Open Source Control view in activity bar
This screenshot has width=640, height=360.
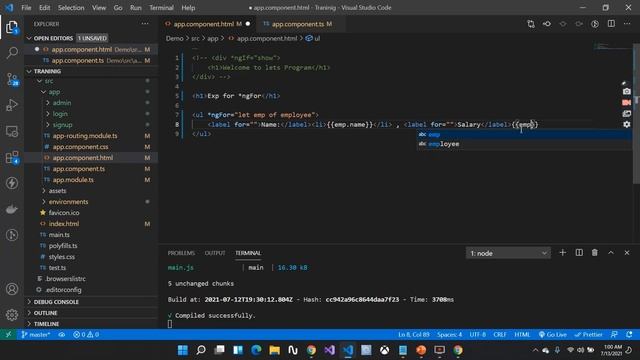12,79
